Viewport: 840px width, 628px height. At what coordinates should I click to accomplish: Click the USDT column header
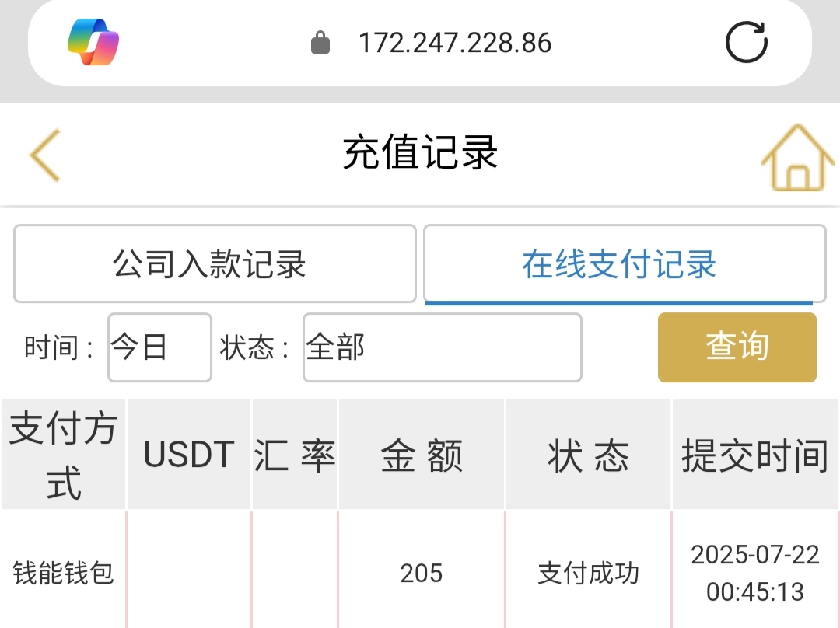point(189,455)
